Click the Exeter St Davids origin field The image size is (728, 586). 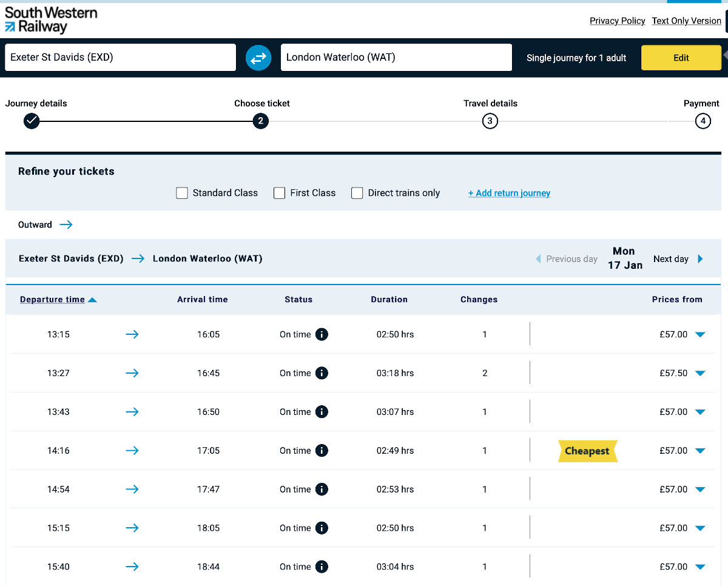click(120, 58)
